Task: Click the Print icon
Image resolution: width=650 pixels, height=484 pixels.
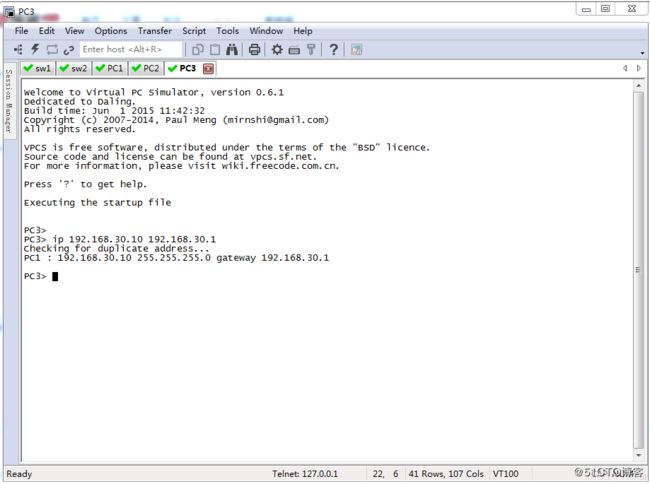Action: click(255, 50)
